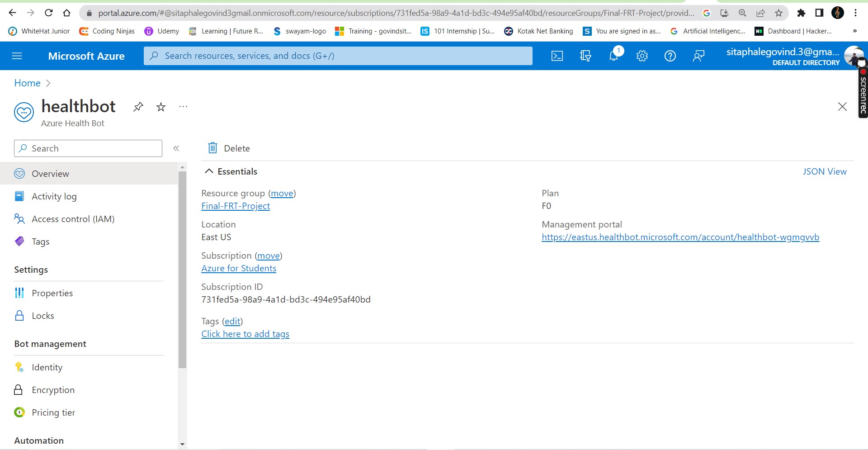Click the resource search box

tap(337, 56)
